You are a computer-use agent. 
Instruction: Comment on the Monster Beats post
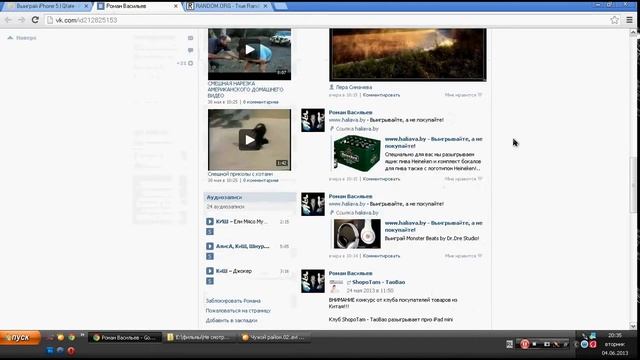click(x=381, y=256)
